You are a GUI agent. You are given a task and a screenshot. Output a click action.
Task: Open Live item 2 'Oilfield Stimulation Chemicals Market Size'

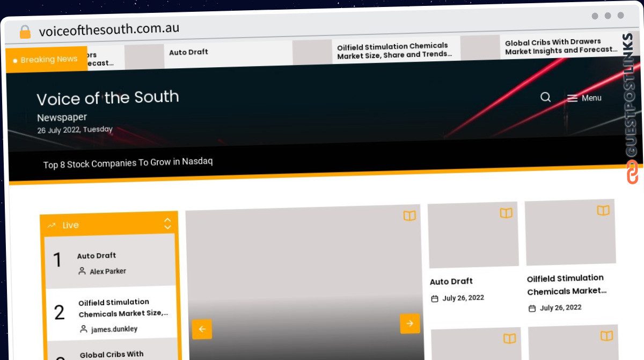click(x=123, y=308)
